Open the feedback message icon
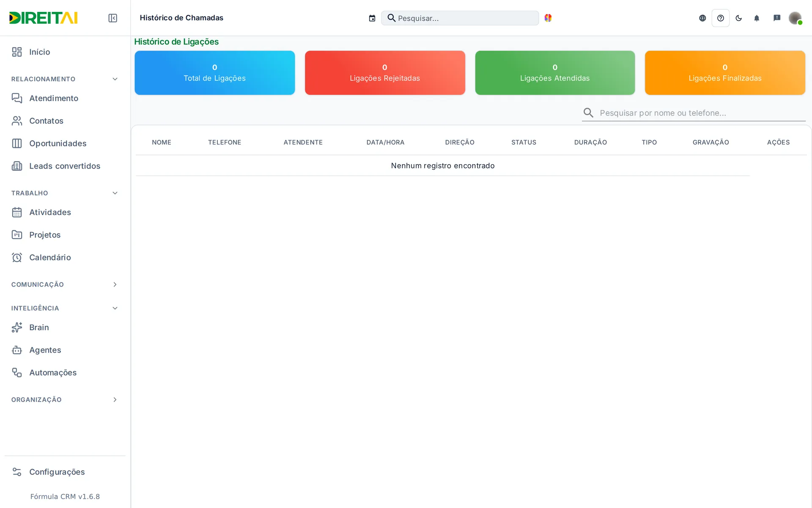This screenshot has height=508, width=812. (x=777, y=18)
